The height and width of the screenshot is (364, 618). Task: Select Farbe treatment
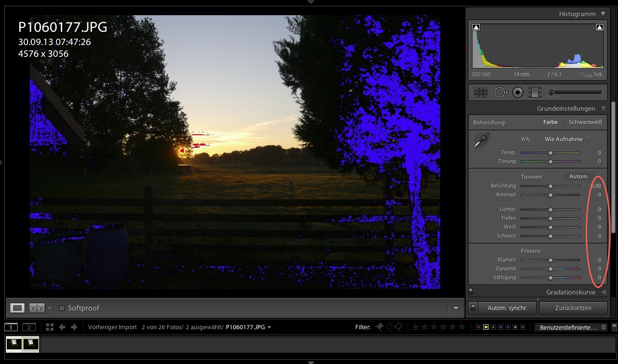pyautogui.click(x=550, y=122)
